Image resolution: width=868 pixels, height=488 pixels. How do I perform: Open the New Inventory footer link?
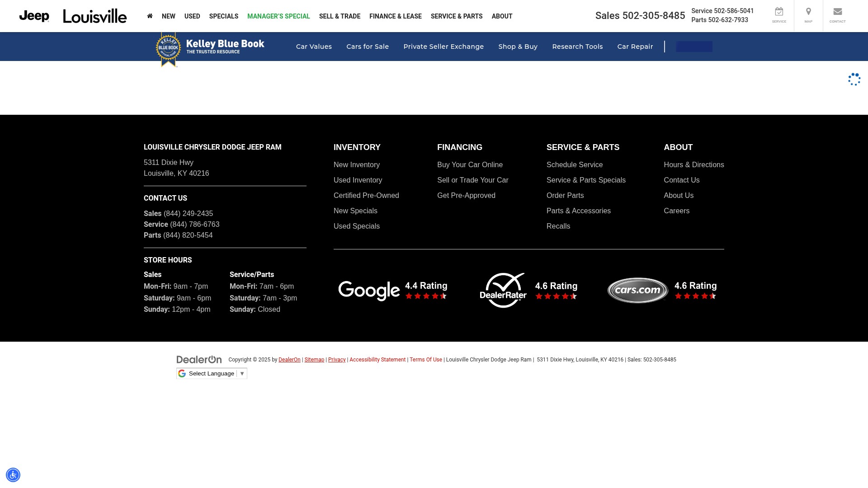[x=357, y=165]
